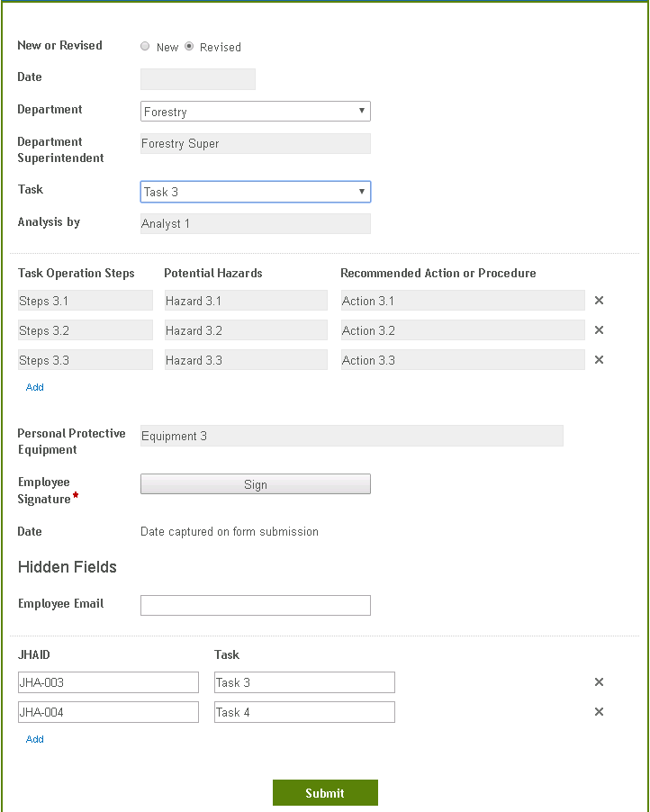Click the Equipment 3 field
The width and height of the screenshot is (650, 812).
point(352,436)
